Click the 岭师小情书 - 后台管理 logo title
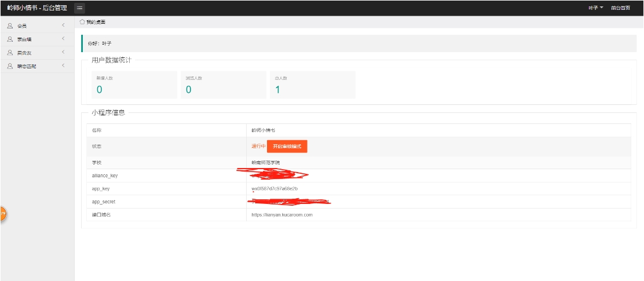This screenshot has height=281, width=644. pos(36,8)
